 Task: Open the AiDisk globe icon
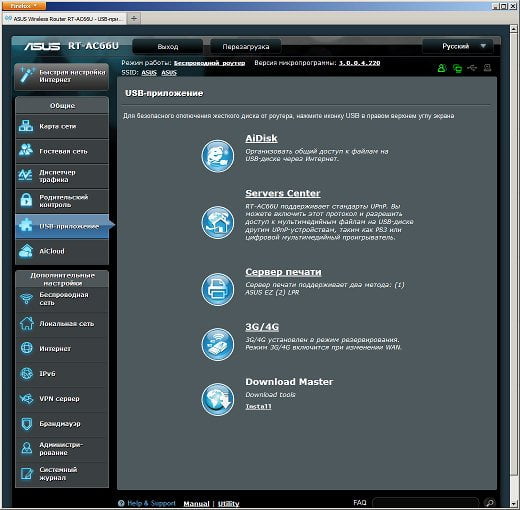click(x=217, y=156)
